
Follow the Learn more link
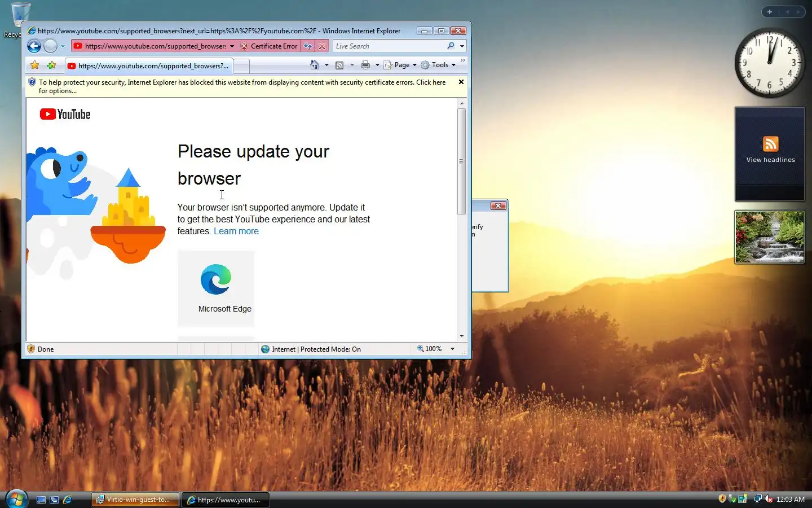[x=236, y=231]
